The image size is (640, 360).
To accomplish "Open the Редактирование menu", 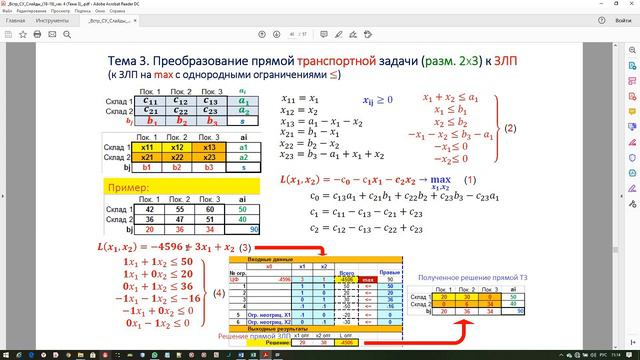I will click(31, 11).
